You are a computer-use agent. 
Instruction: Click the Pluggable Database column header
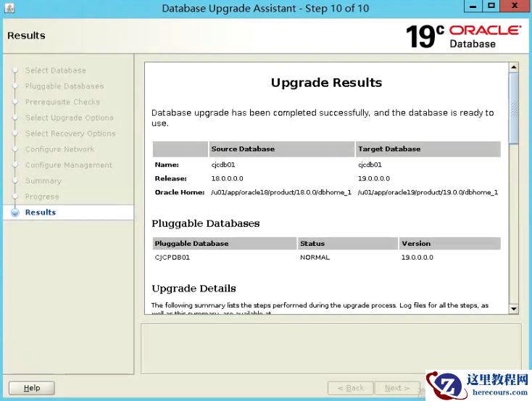(225, 244)
